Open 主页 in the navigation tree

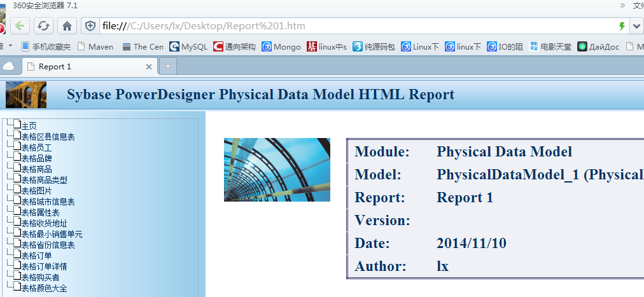29,126
